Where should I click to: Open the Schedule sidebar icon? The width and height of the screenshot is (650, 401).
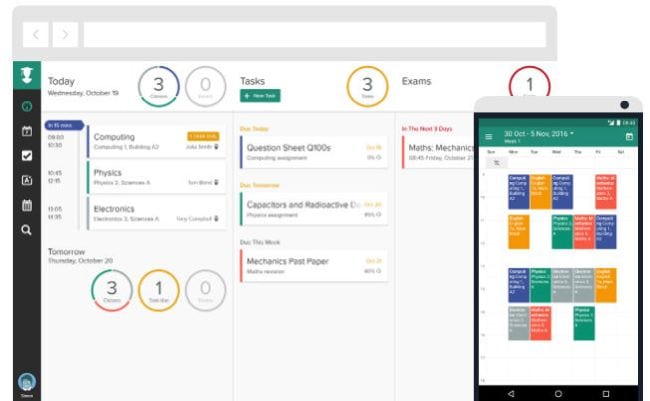[26, 205]
